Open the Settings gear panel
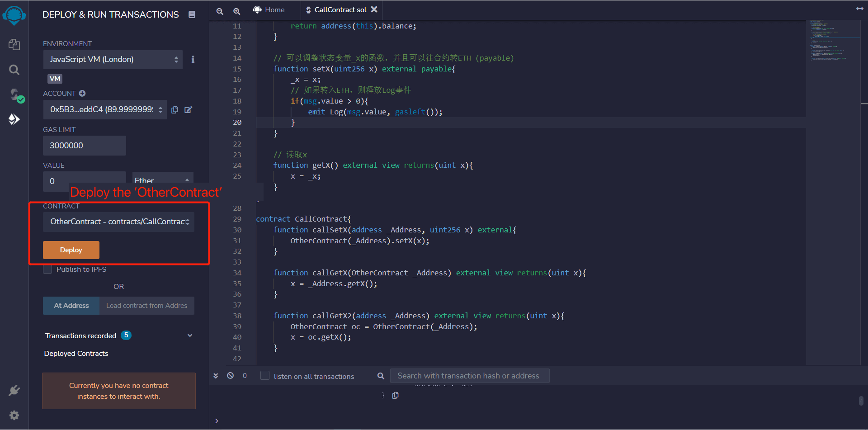The height and width of the screenshot is (430, 868). [14, 415]
